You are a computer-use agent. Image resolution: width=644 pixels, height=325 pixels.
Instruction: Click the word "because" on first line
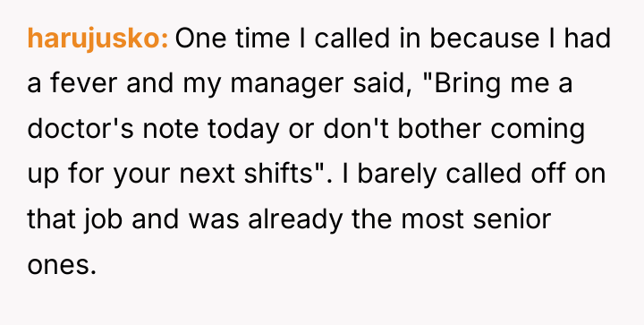pyautogui.click(x=484, y=38)
